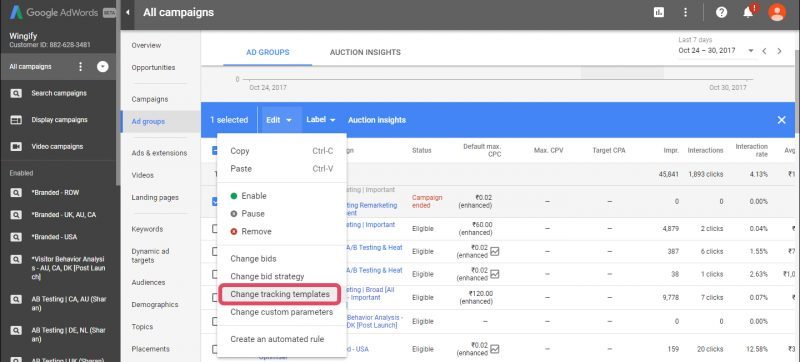This screenshot has height=362, width=800.
Task: Open the Edit dropdown in blue bar
Action: click(x=279, y=120)
